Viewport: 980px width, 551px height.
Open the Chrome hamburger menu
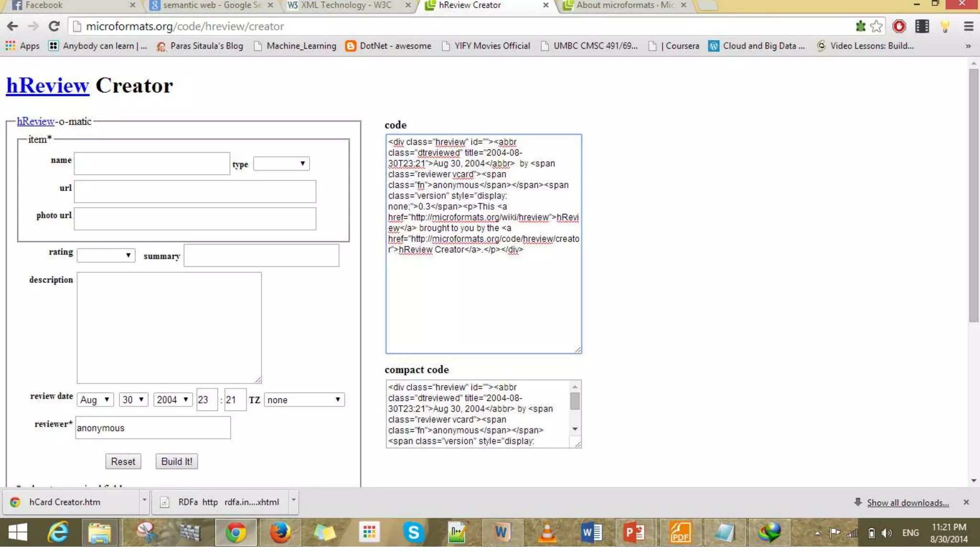coord(968,26)
